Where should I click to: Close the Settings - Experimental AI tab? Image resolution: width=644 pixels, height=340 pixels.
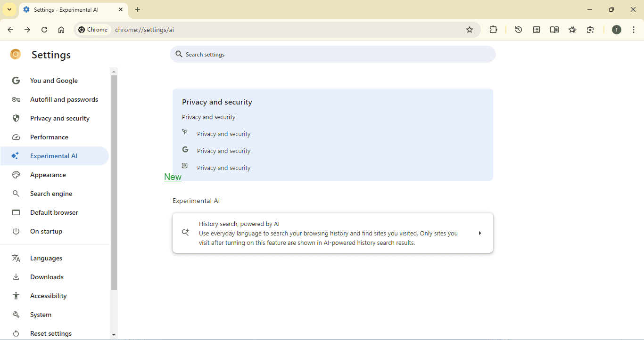121,9
